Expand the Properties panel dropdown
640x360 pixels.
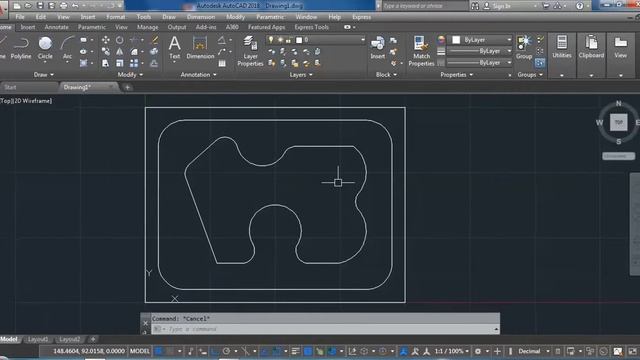coord(456,75)
